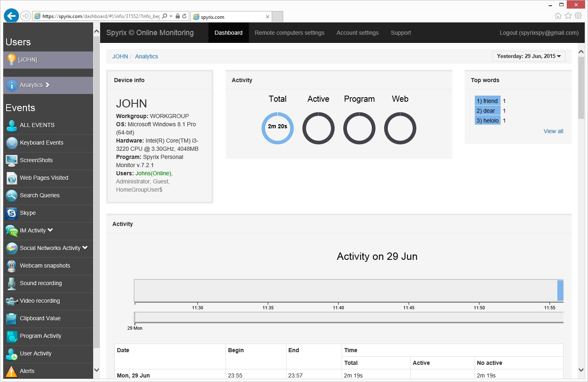Screen dimensions: 588x382
Task: Click the browser address URL field
Action: coord(101,16)
